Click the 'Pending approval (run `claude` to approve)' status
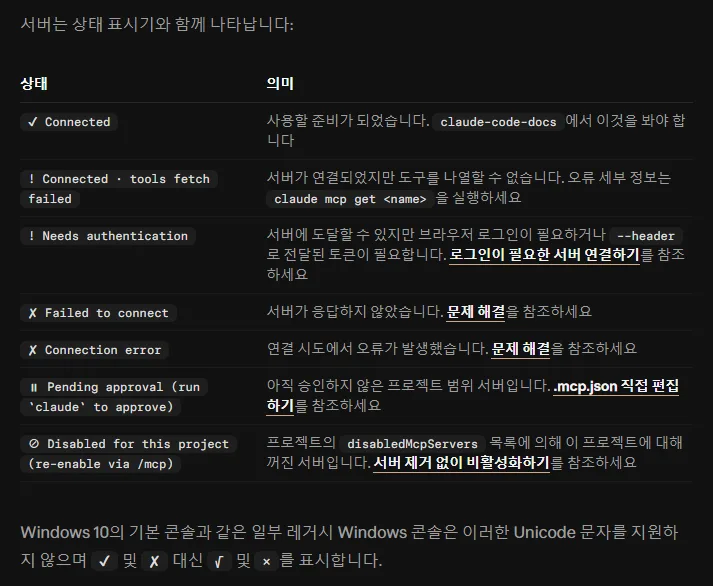713x586 pixels. 114,397
